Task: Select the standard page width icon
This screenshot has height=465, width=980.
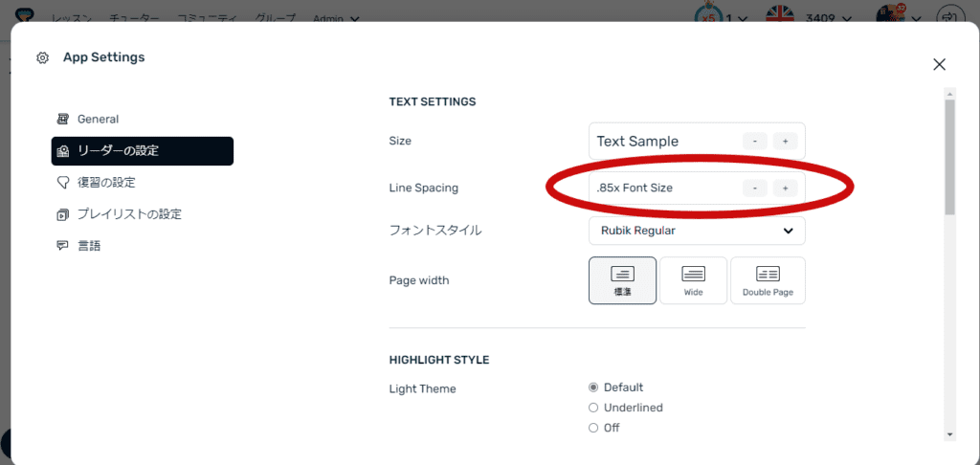Action: pos(622,279)
